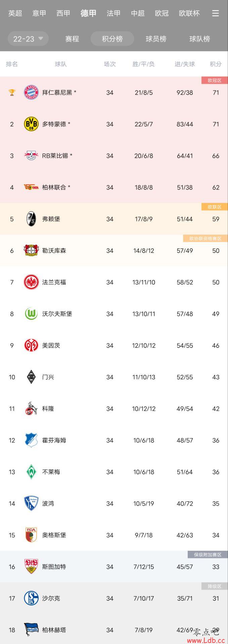
Task: Click the Wolfsburg green W logo
Action: 31,314
